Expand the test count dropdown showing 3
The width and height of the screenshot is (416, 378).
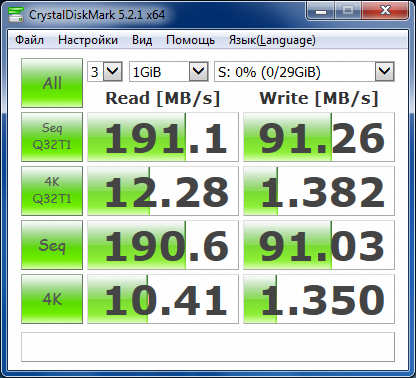(112, 71)
